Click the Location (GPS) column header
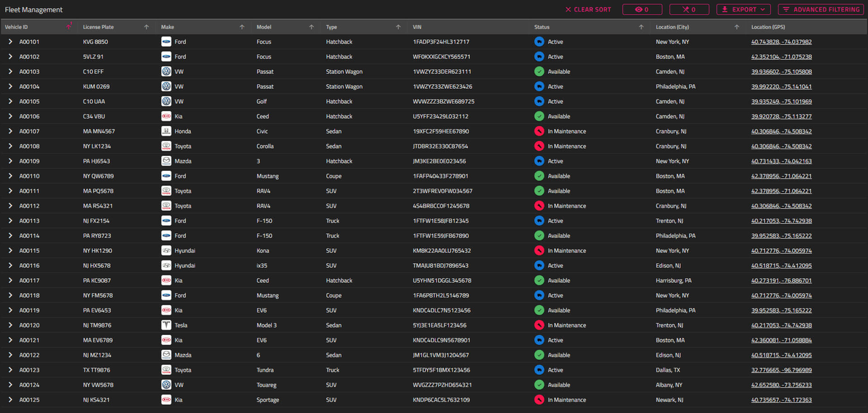 click(x=806, y=27)
